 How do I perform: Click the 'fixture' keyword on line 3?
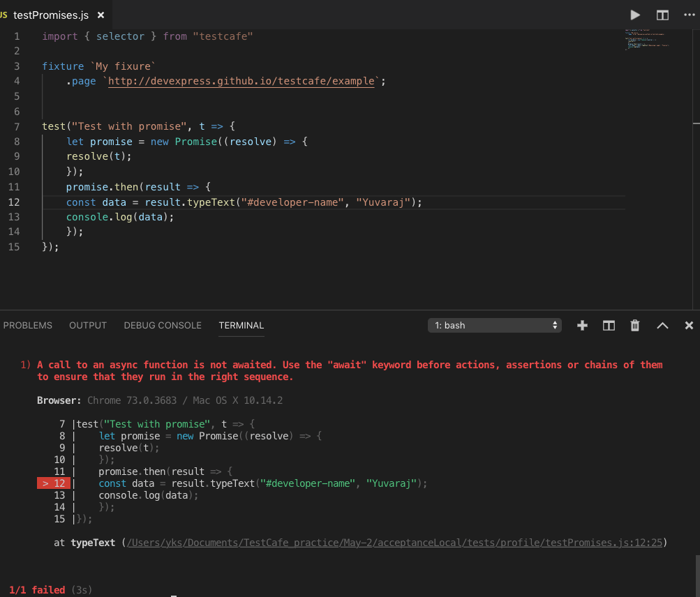coord(63,66)
